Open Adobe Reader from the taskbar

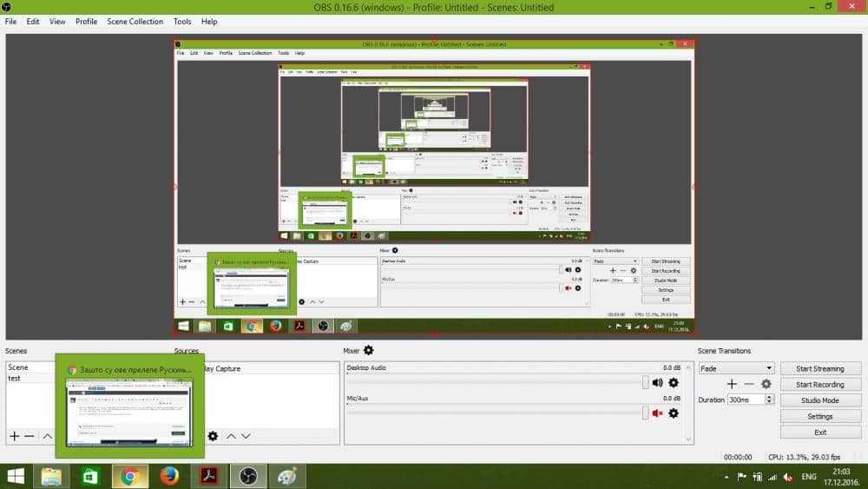tap(208, 476)
